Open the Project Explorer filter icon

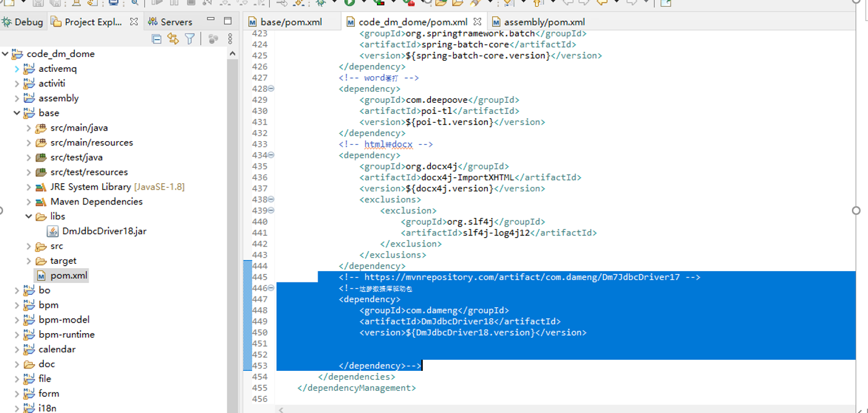coord(190,39)
